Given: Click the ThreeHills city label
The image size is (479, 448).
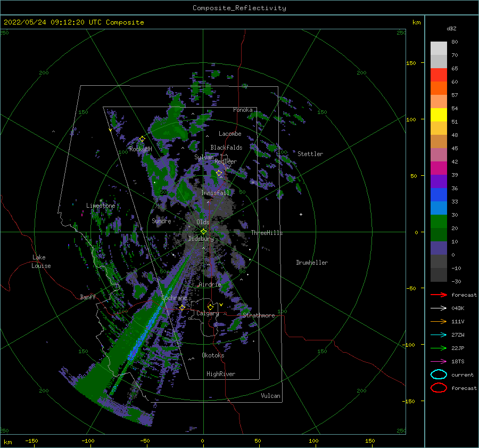Looking at the screenshot, I should coord(267,233).
